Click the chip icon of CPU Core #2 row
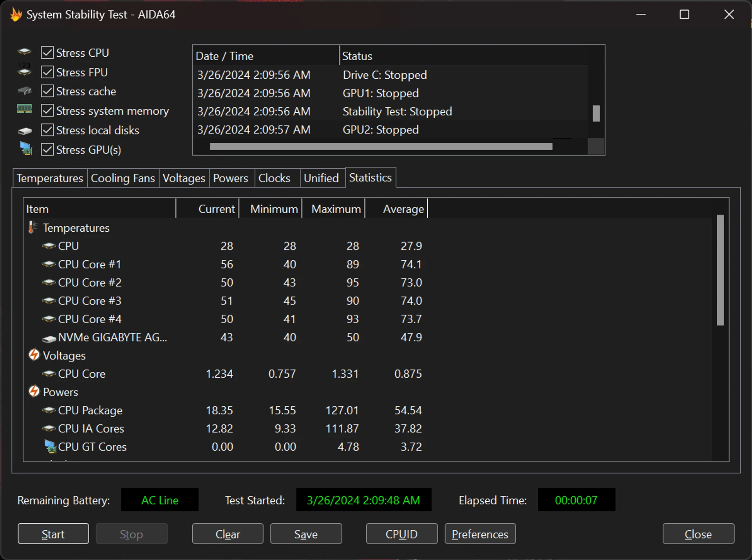The width and height of the screenshot is (752, 560). [49, 282]
